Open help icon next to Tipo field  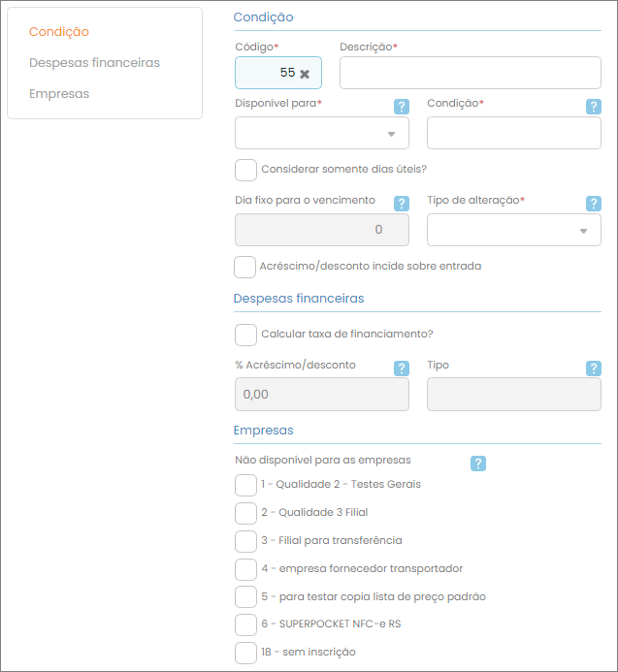coord(594,368)
